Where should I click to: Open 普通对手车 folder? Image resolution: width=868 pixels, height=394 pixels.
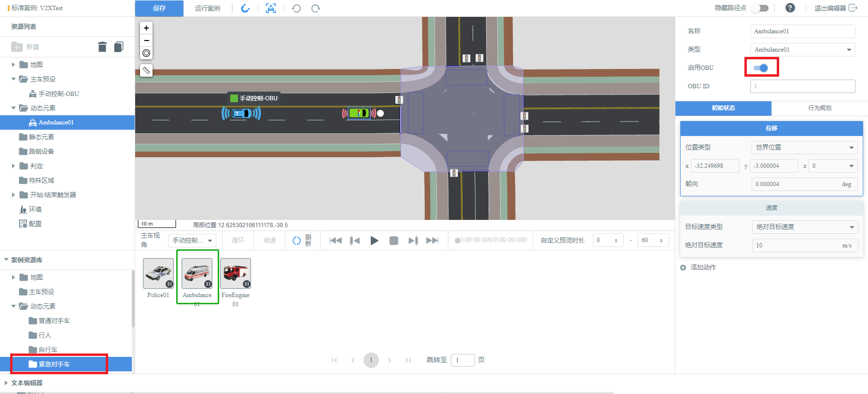(x=49, y=321)
